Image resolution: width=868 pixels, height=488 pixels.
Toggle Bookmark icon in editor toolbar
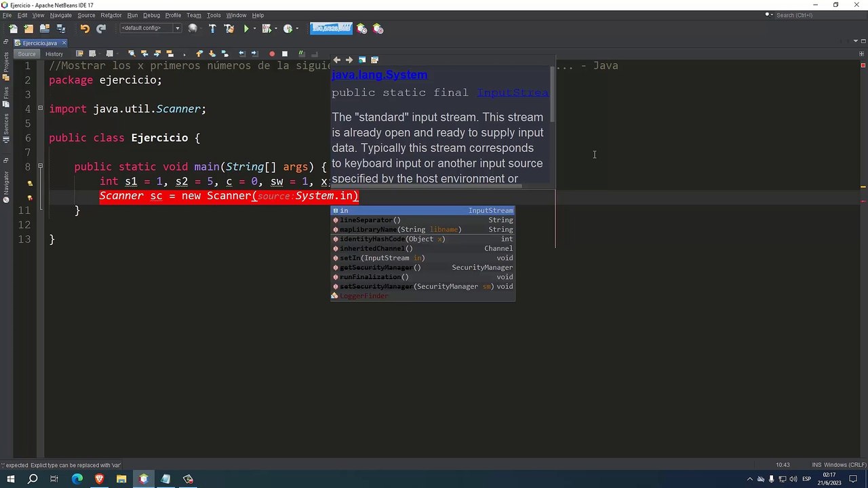[224, 54]
